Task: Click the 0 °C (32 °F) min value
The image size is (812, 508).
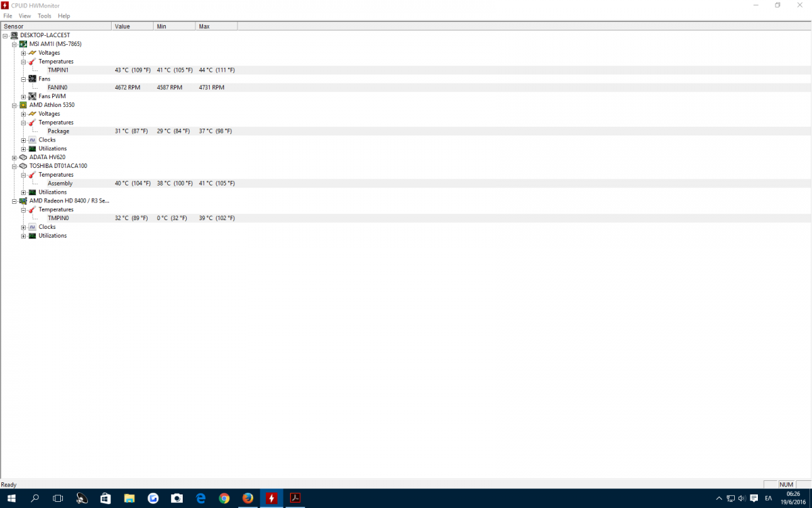Action: (172, 218)
